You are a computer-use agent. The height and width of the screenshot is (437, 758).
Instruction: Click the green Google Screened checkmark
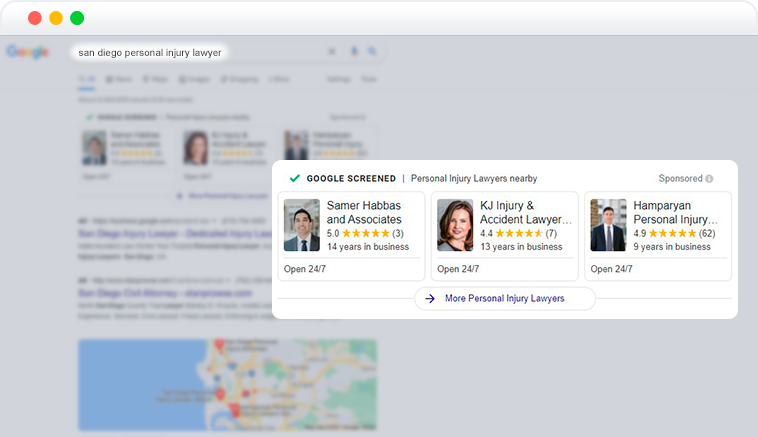(x=294, y=179)
